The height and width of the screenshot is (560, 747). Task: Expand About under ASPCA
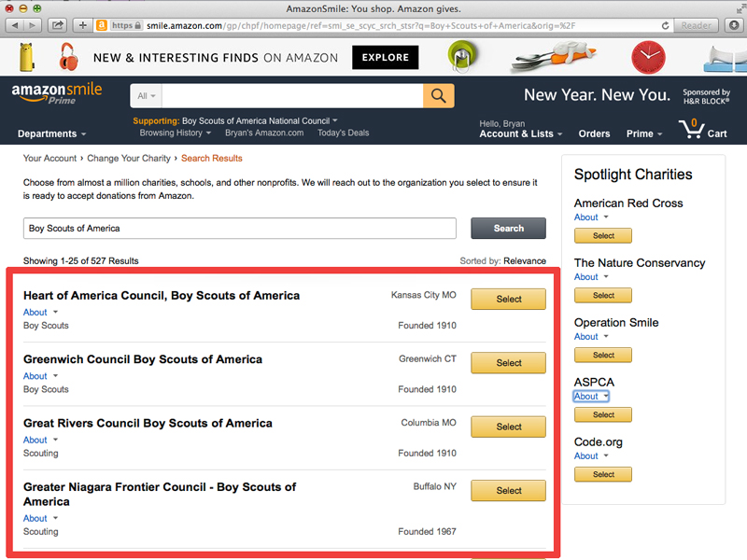(591, 396)
